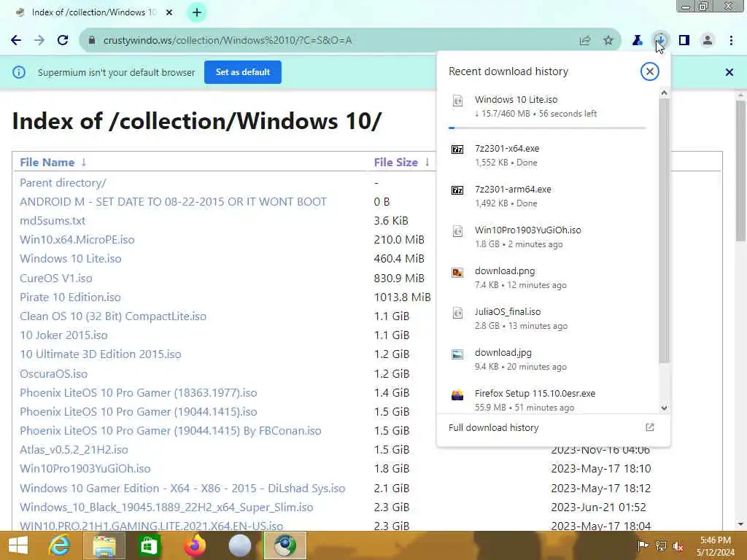Click the taskbar clock showing 5:46 PM
The image size is (747, 560).
[x=715, y=546]
